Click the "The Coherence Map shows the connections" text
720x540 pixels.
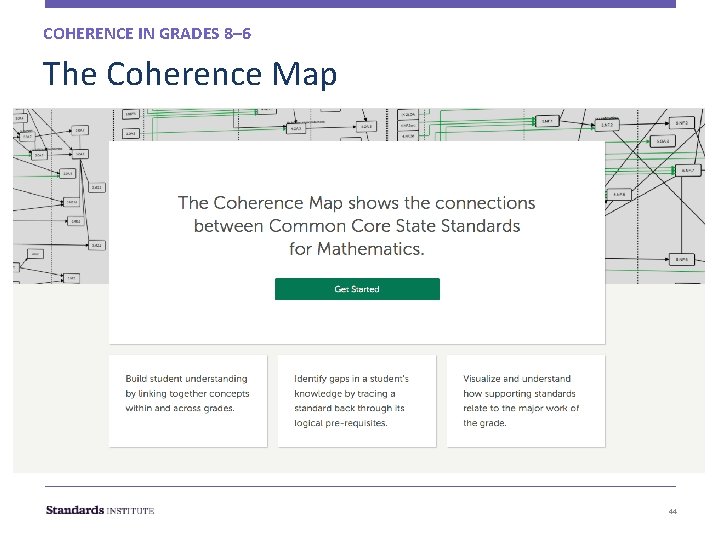(357, 203)
